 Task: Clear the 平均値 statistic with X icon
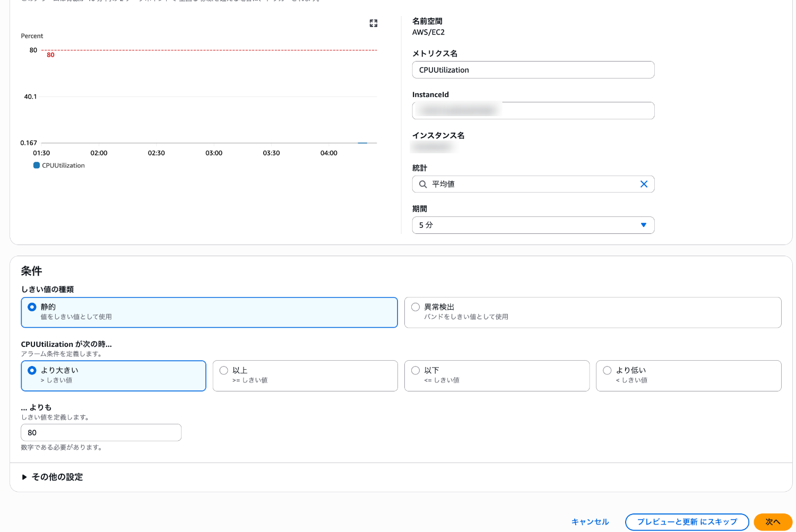[644, 184]
